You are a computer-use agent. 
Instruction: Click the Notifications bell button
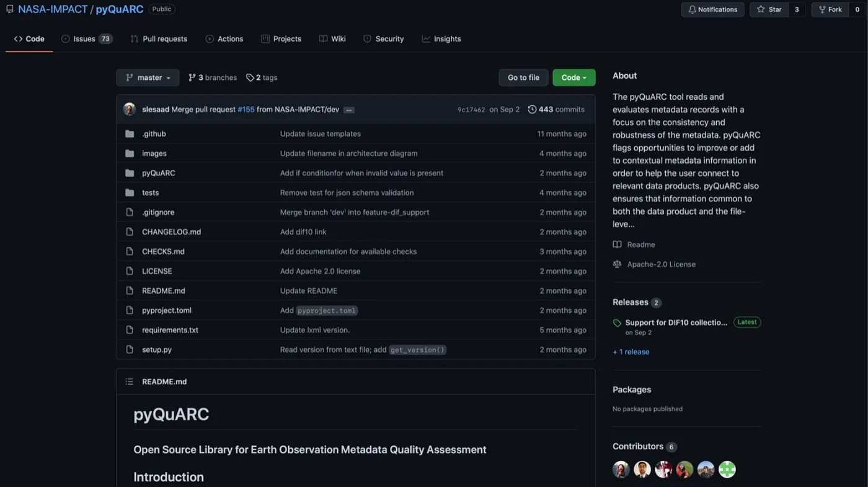[x=713, y=9]
